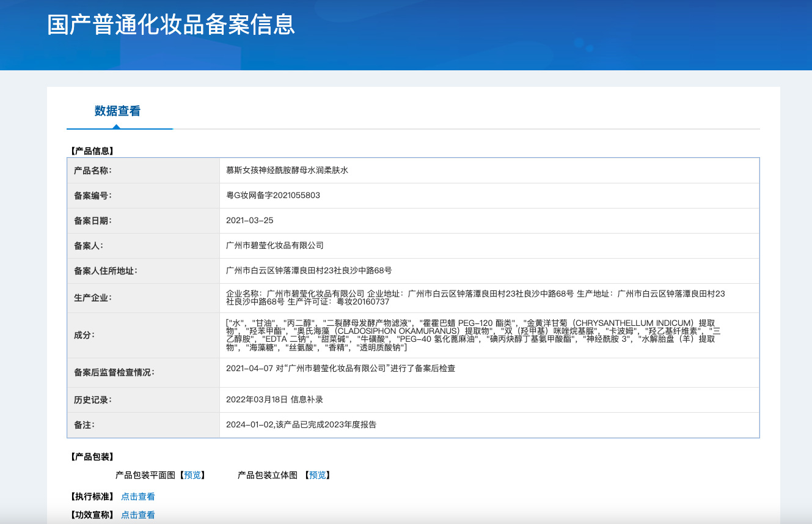Screen dimensions: 812x524
Task: Click the 【产品包装】 section heading
Action: [92, 457]
